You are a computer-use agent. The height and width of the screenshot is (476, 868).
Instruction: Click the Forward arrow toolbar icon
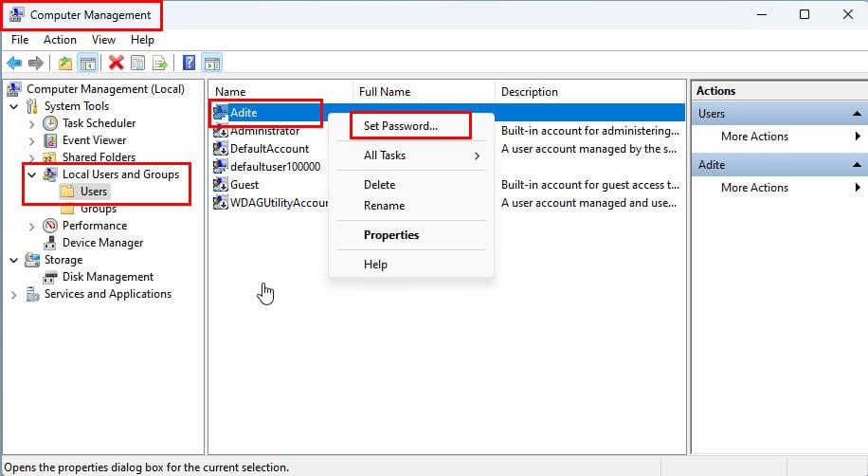coord(36,63)
